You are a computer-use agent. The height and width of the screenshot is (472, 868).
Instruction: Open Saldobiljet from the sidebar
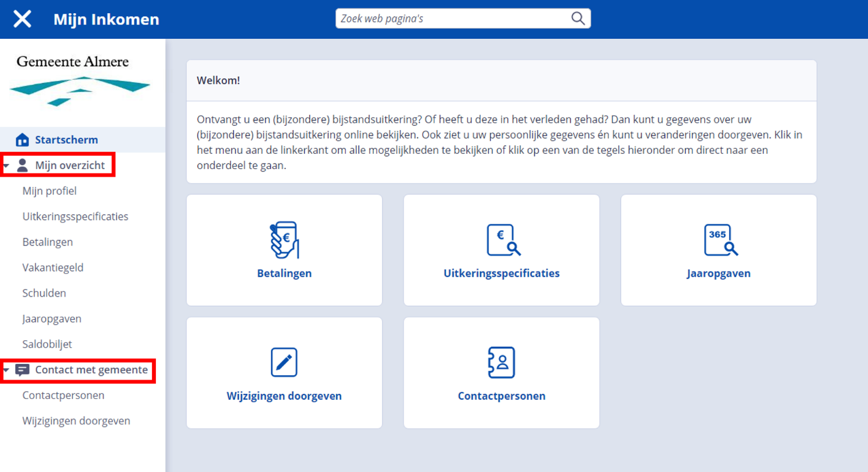coord(47,344)
